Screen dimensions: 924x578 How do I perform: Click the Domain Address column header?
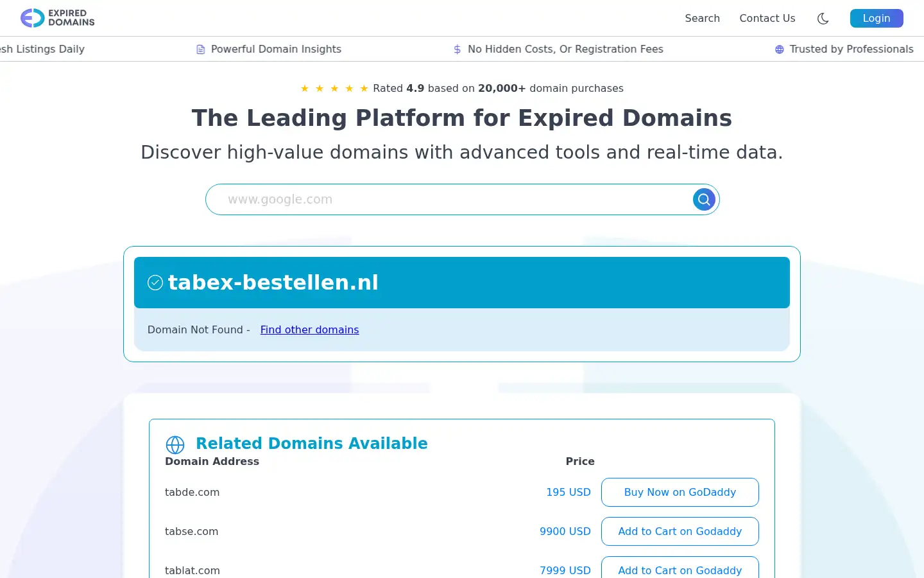pyautogui.click(x=212, y=461)
